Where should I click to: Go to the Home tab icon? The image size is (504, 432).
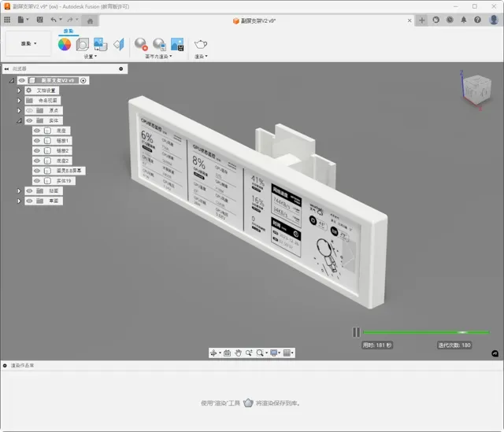[x=90, y=21]
